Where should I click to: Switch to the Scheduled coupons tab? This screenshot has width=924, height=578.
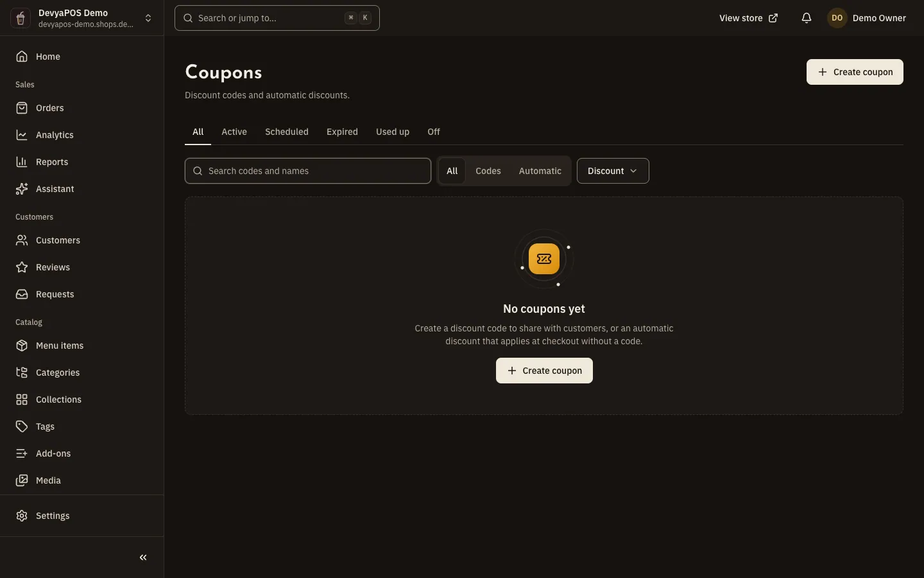[x=287, y=132]
